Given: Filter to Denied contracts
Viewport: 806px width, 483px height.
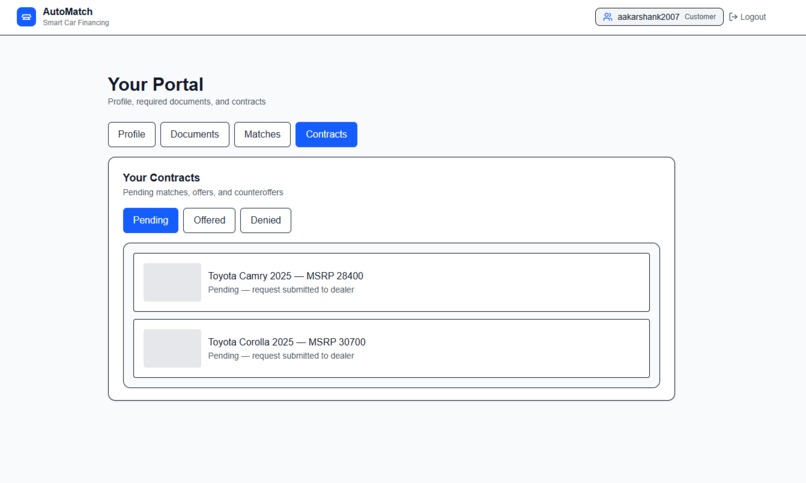Looking at the screenshot, I should click(266, 220).
